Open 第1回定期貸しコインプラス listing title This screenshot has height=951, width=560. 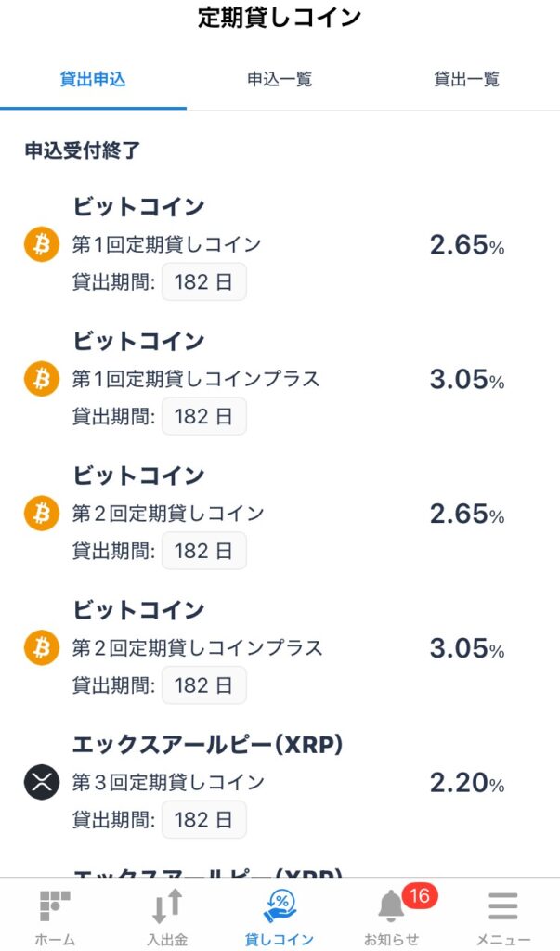(196, 379)
